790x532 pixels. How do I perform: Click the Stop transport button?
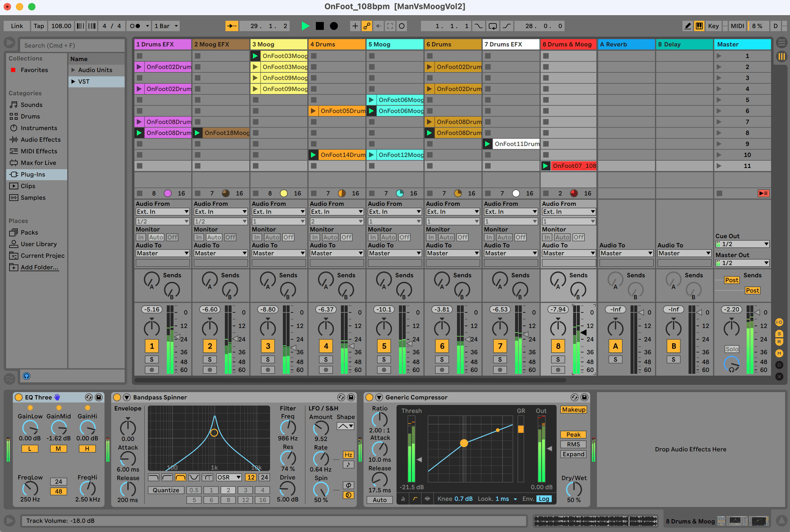pyautogui.click(x=320, y=26)
